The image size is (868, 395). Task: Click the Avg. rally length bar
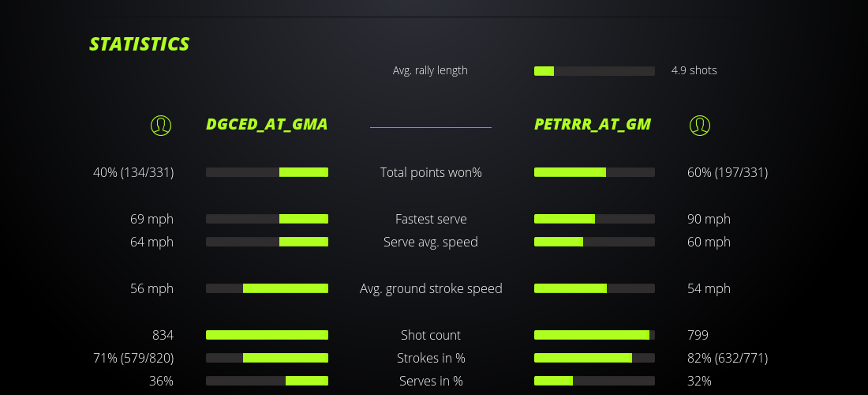(594, 71)
